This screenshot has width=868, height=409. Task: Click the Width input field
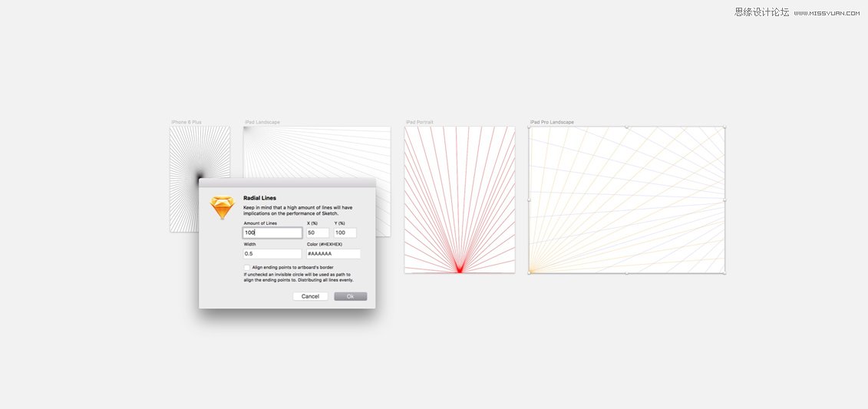point(272,254)
